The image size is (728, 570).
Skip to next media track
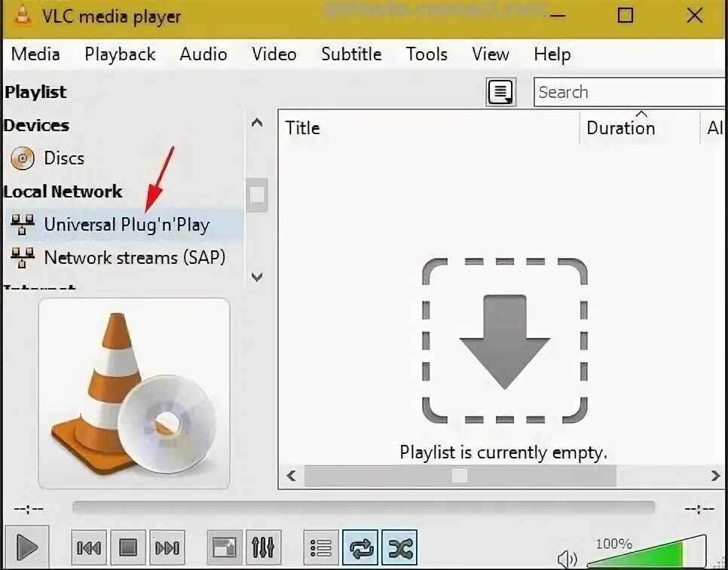pos(167,547)
